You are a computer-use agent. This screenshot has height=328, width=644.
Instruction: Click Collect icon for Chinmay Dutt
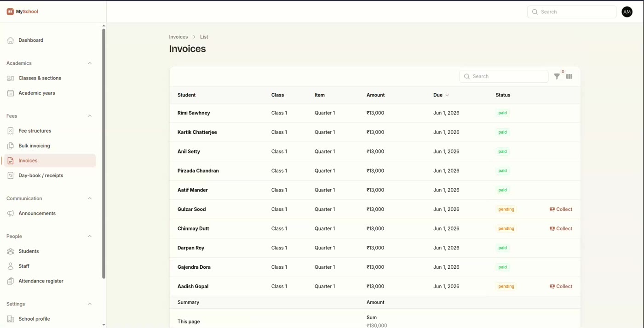coord(552,229)
